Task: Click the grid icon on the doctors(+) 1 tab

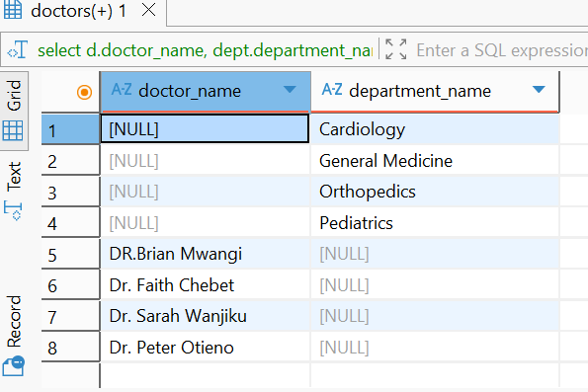Action: 13,10
